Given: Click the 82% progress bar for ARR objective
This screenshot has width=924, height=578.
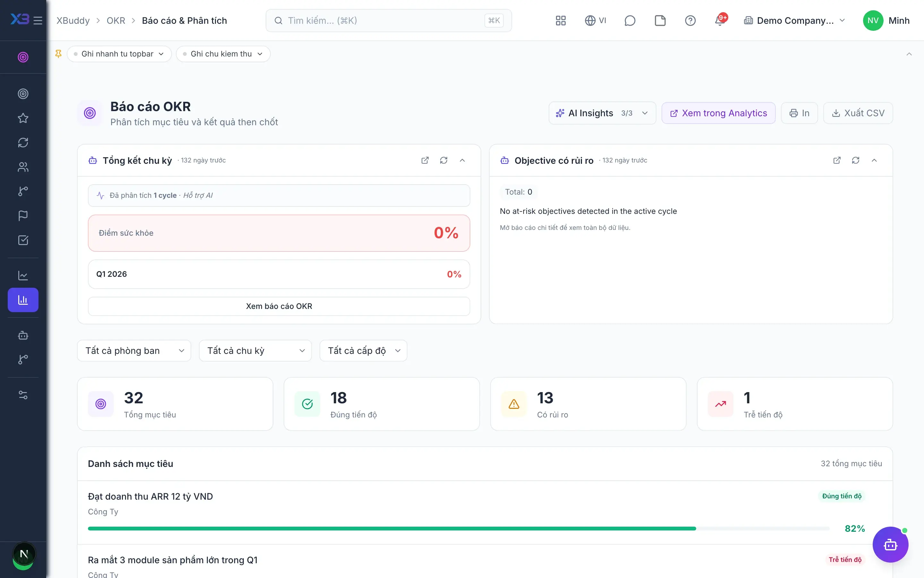Looking at the screenshot, I should pyautogui.click(x=458, y=528).
